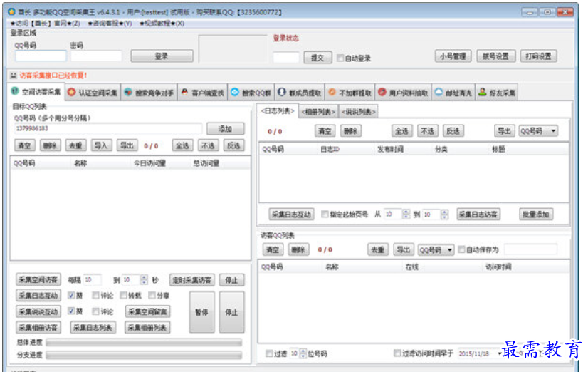588x372 pixels.
Task: Open 小号管理
Action: pyautogui.click(x=453, y=56)
